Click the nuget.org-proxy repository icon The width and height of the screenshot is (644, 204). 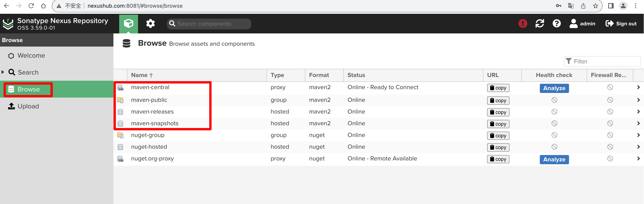point(121,159)
